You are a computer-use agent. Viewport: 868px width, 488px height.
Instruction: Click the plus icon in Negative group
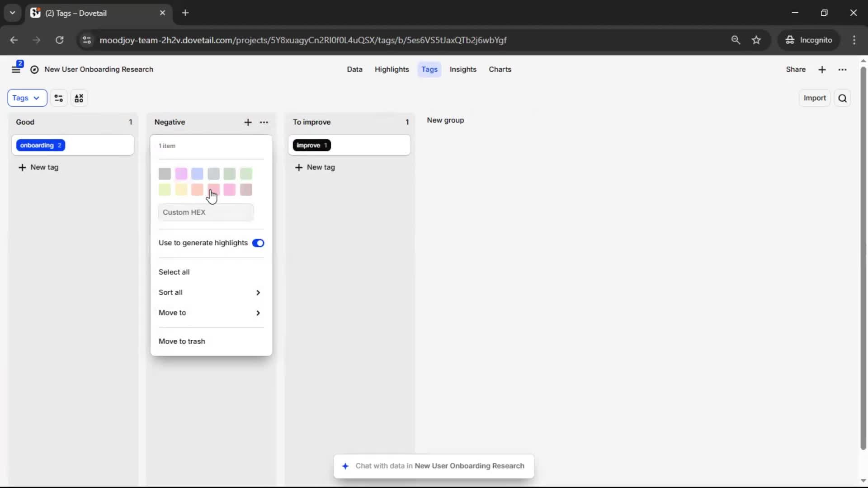tap(248, 122)
